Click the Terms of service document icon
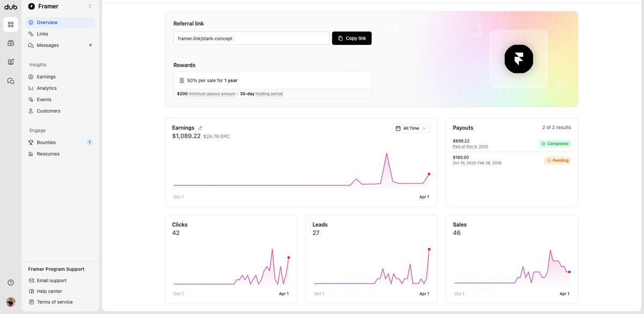The height and width of the screenshot is (314, 644). point(31,302)
